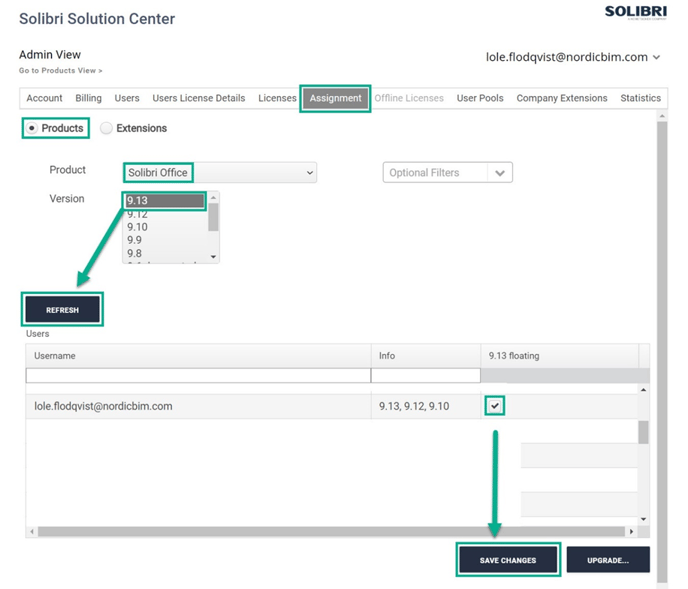Open the Users License Details tab

[x=198, y=98]
